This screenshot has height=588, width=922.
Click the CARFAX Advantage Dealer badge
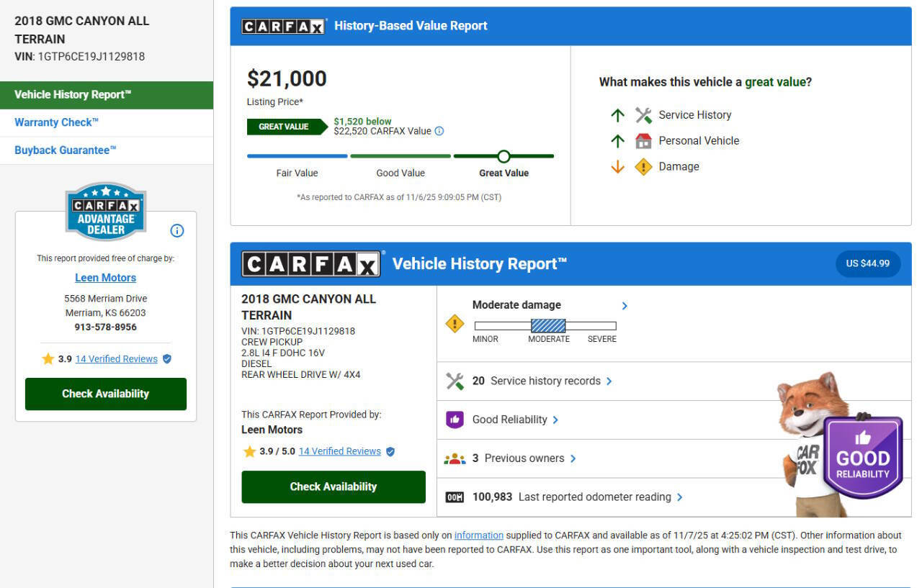(x=106, y=212)
